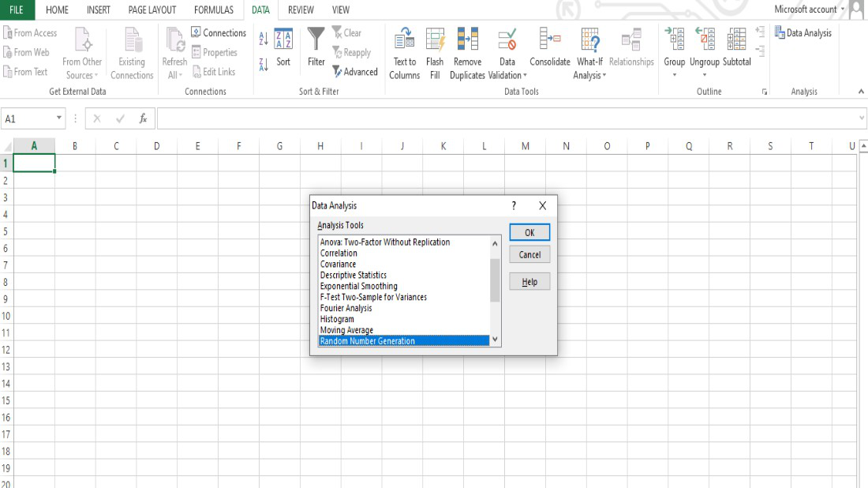Sort A to Z ascending
The width and height of the screenshot is (868, 488).
click(x=264, y=39)
